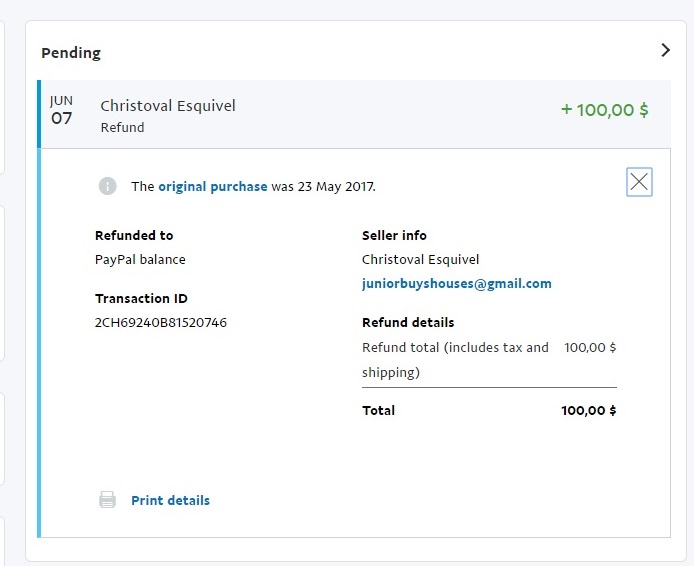The image size is (694, 566).
Task: Click the juniorbuyshouses@gmail.com email link
Action: pos(456,283)
